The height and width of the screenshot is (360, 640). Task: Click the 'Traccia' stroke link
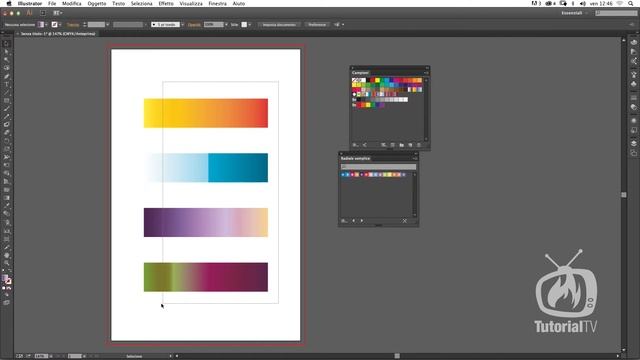73,24
